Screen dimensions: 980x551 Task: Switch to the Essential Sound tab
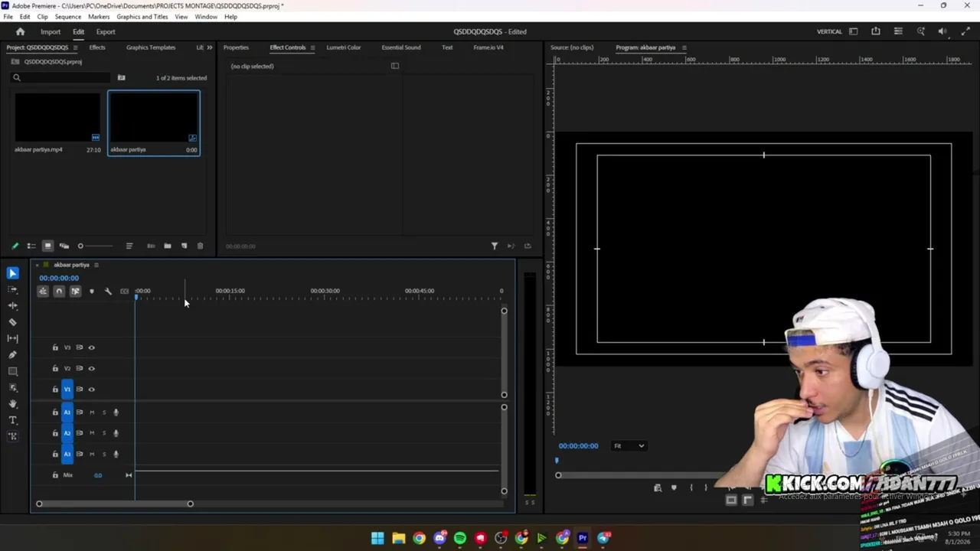(401, 47)
